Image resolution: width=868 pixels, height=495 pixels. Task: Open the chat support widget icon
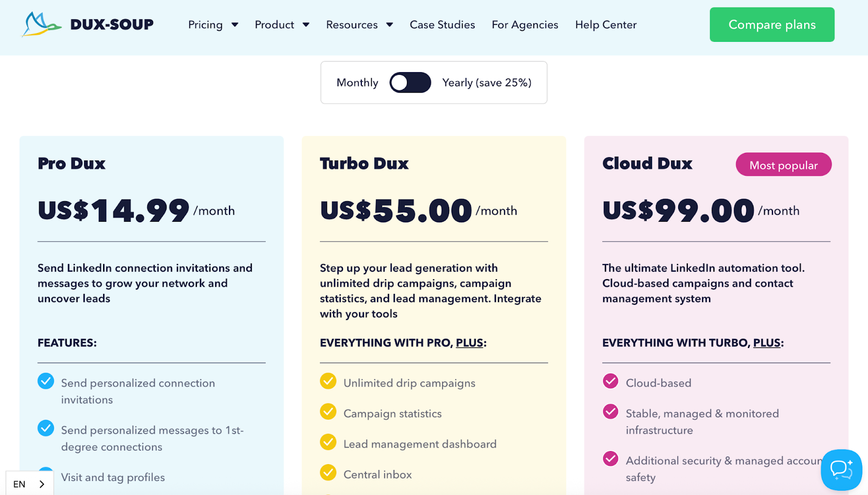[x=841, y=470]
